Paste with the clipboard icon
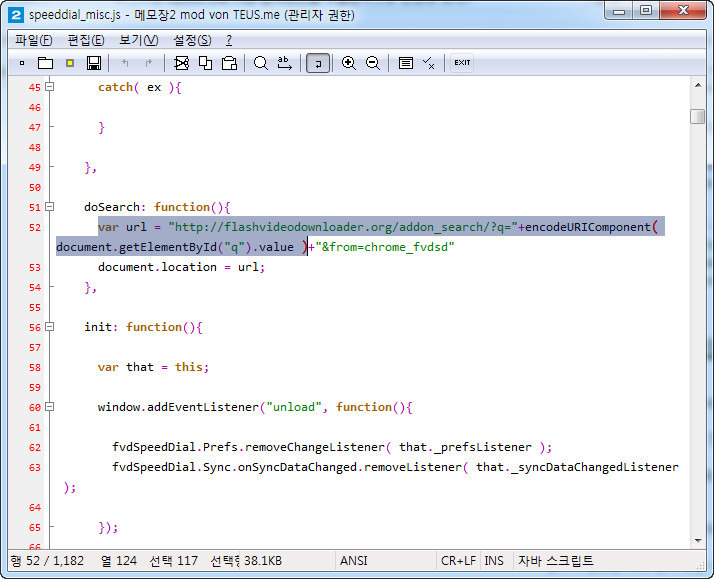This screenshot has height=579, width=714. 229,63
